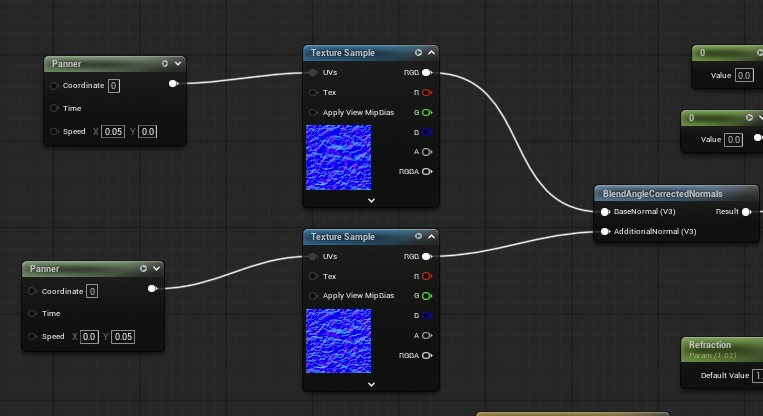Click the AdditionalNormal (V3) input pin

(x=605, y=232)
